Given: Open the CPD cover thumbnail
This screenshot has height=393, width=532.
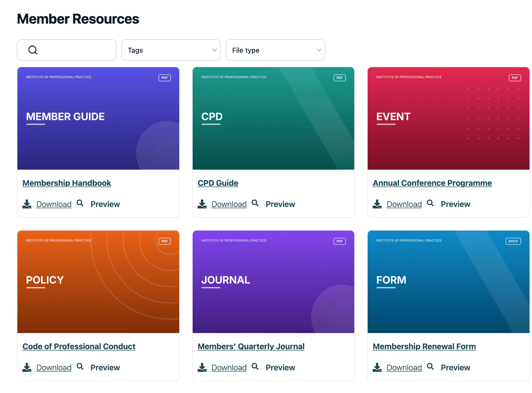Looking at the screenshot, I should pos(273,118).
